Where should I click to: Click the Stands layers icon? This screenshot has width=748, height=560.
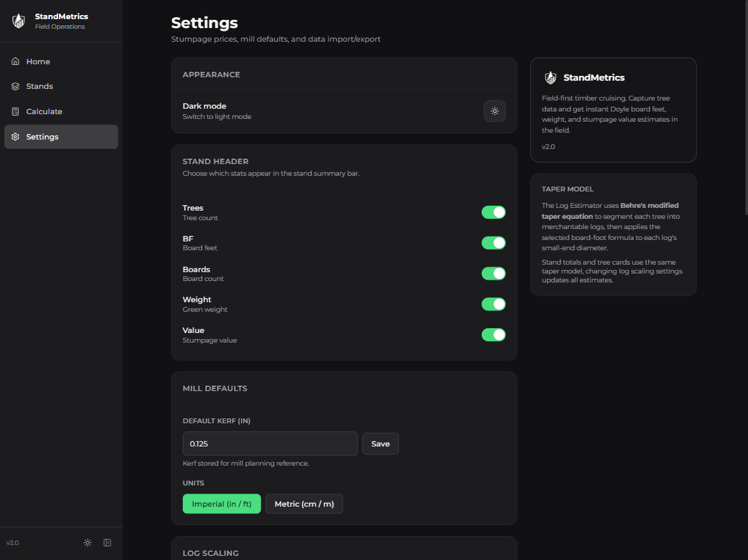[15, 86]
